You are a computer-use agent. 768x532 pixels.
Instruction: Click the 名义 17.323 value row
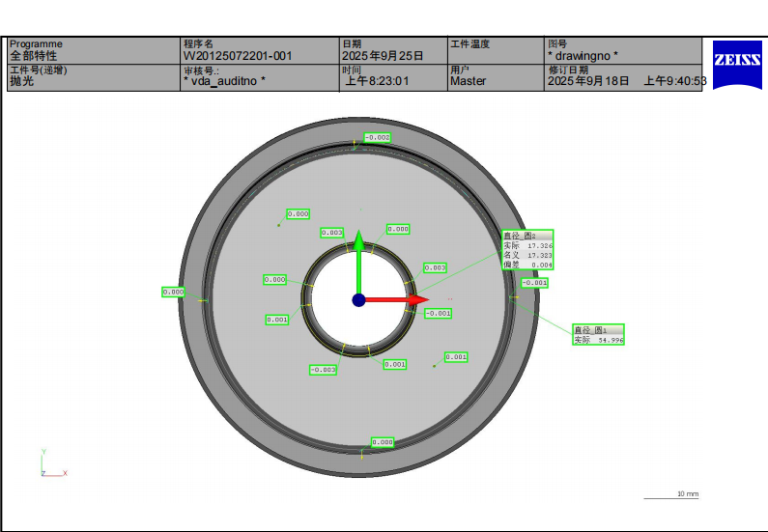pos(527,255)
